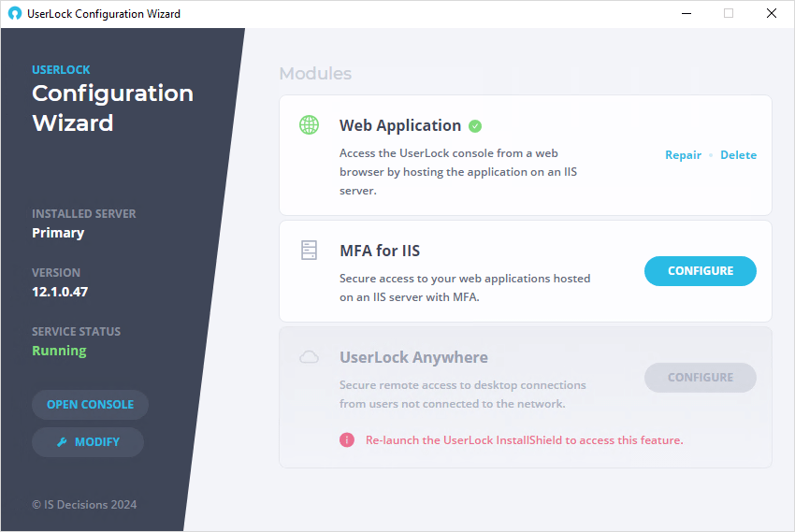
Task: Click the UserLock logo in title bar
Action: tap(15, 13)
